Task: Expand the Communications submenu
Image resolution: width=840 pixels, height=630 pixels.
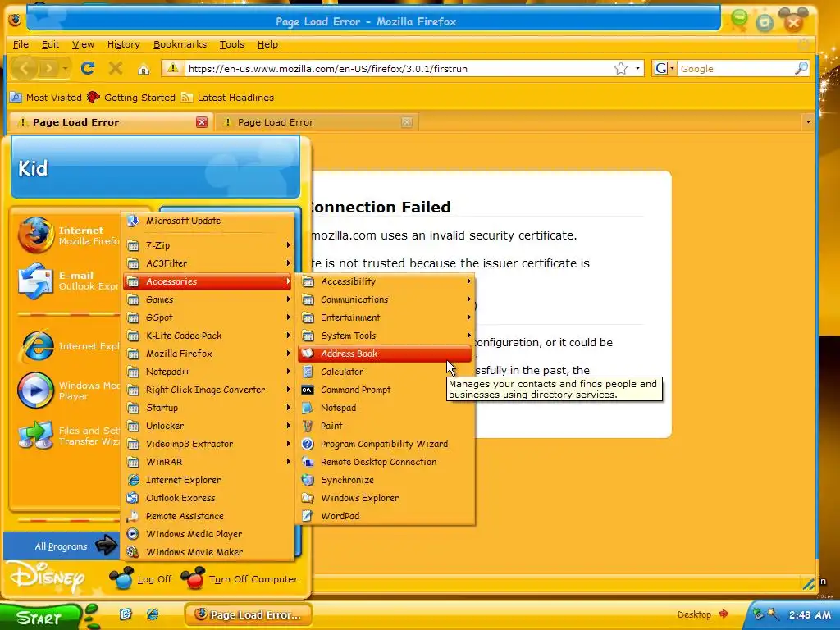Action: click(x=385, y=299)
